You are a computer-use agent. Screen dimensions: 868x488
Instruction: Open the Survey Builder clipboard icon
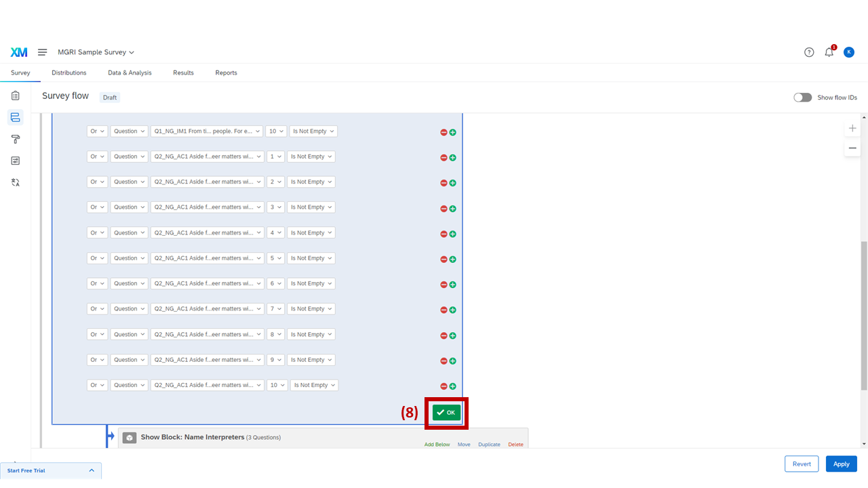tap(15, 96)
